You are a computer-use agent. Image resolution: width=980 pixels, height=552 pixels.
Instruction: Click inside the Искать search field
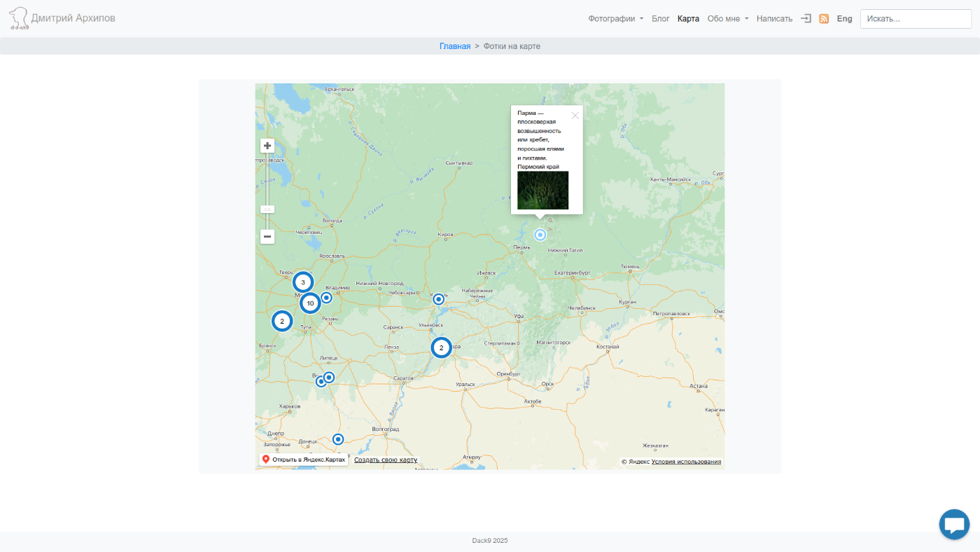(916, 19)
